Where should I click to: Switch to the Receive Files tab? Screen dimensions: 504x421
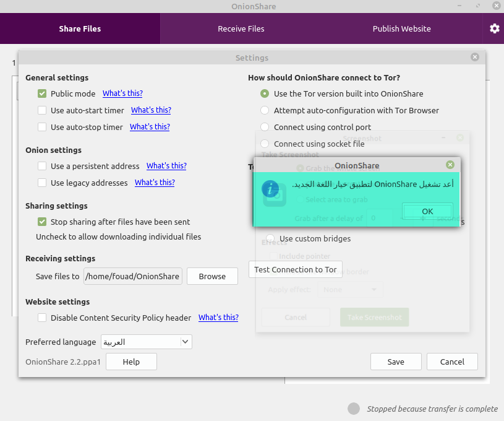[241, 28]
